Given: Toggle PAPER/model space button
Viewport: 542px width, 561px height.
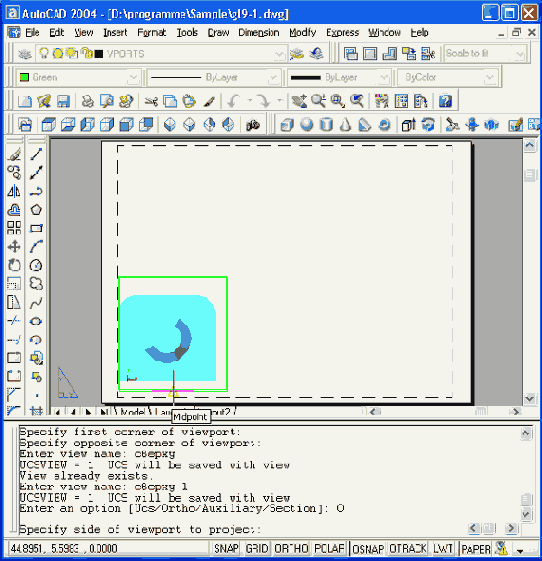Looking at the screenshot, I should (x=475, y=548).
